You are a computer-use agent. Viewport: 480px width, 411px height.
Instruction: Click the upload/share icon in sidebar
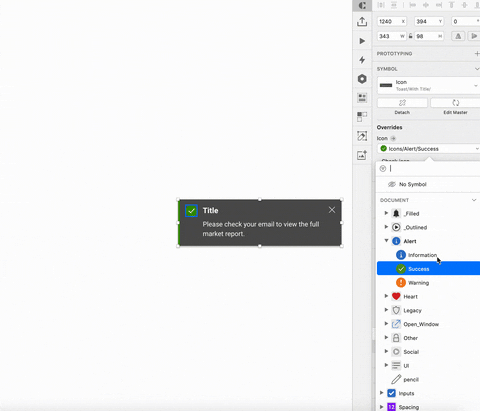362,22
